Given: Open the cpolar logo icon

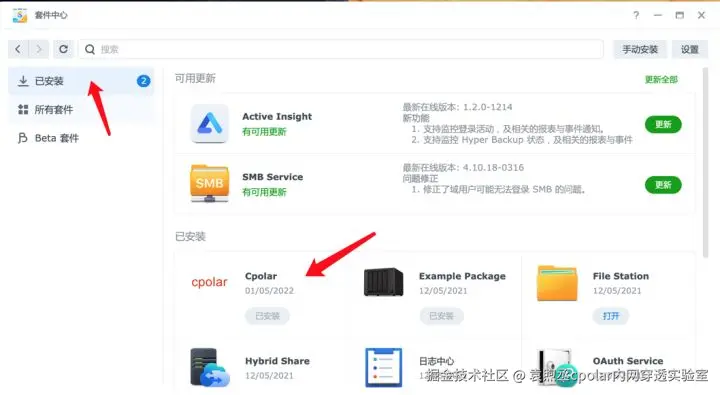Looking at the screenshot, I should 209,282.
